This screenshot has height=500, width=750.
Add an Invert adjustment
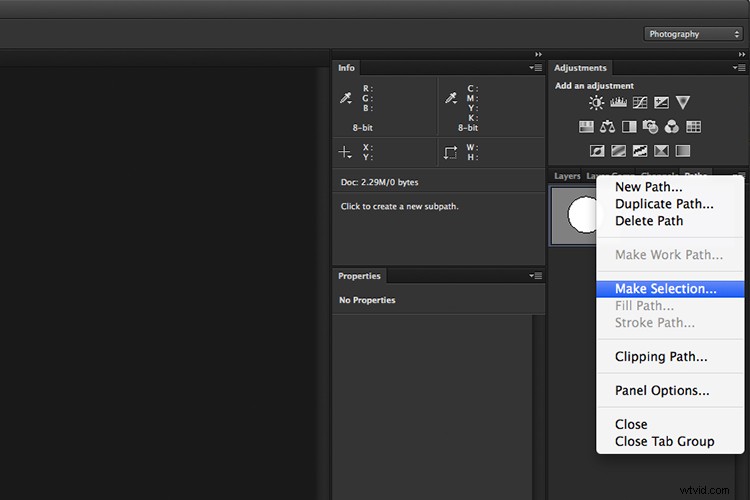(x=596, y=151)
